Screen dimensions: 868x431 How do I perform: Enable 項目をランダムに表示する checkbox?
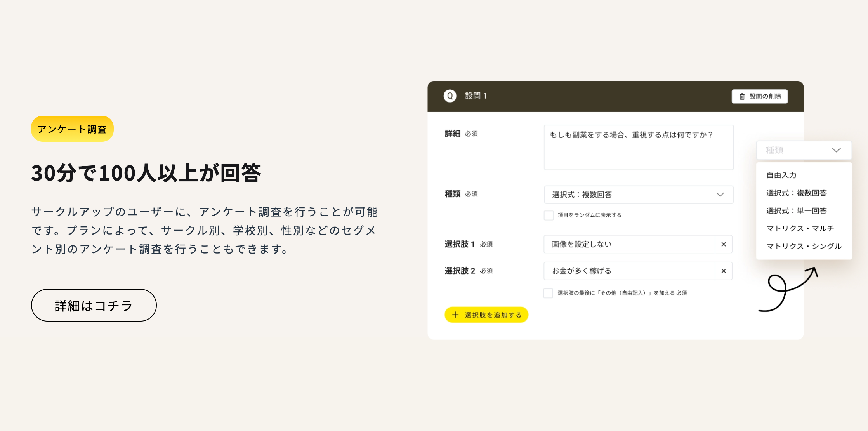click(x=549, y=215)
